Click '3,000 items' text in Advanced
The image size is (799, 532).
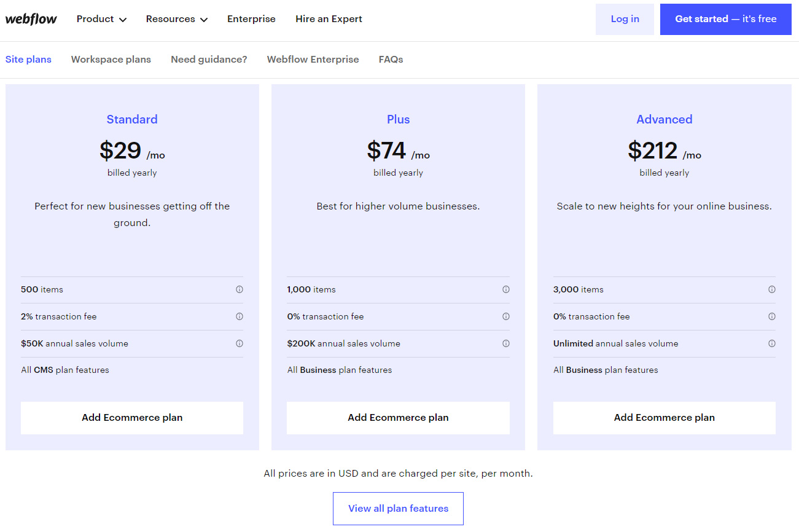579,289
